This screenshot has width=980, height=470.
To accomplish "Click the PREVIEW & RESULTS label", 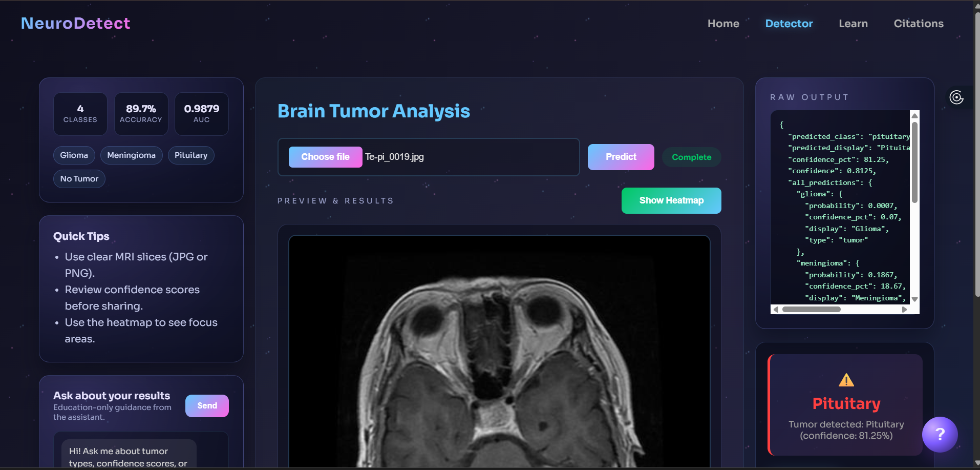I will coord(335,201).
